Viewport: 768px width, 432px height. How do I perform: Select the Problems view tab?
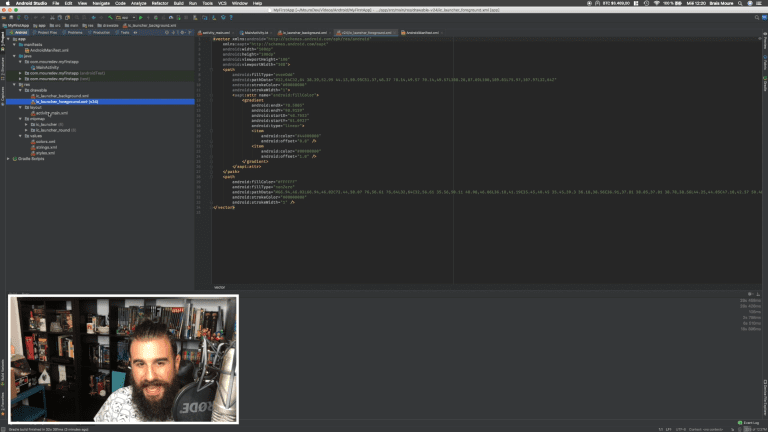pyautogui.click(x=72, y=32)
